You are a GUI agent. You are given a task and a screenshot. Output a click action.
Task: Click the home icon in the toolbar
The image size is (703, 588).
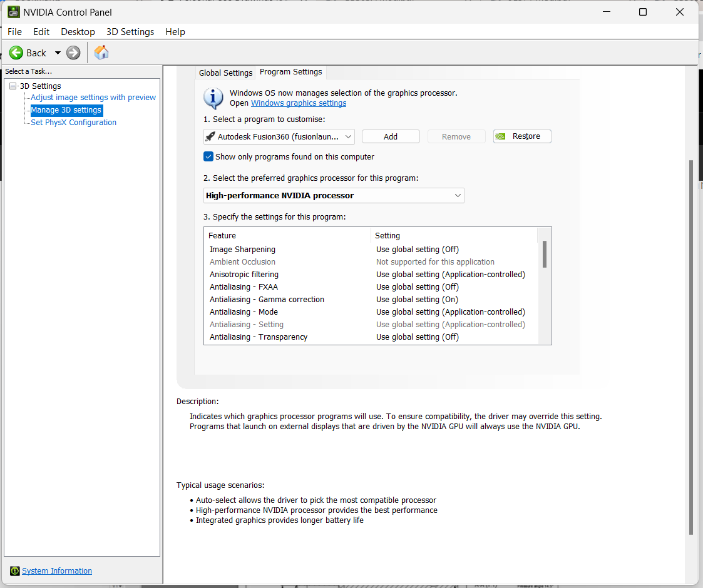[101, 53]
